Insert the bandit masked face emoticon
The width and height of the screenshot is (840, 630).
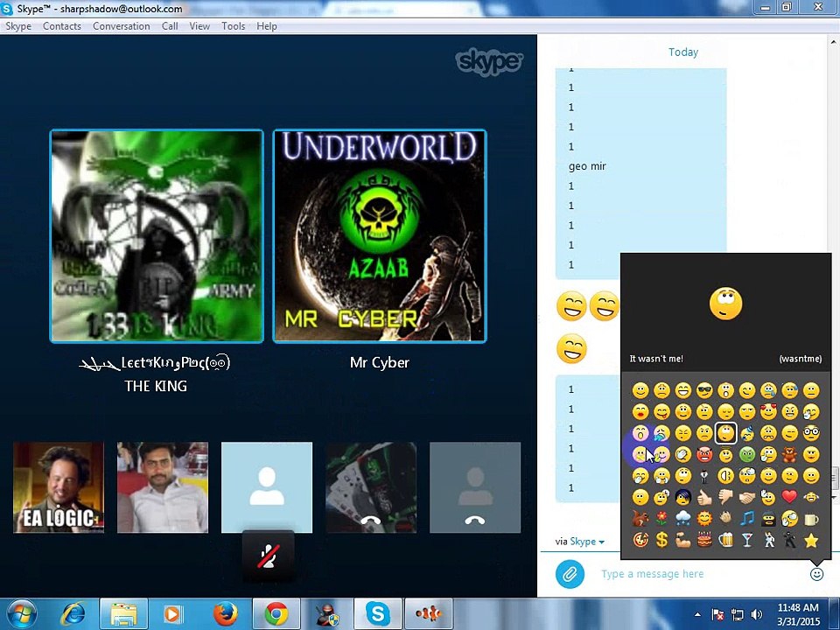click(x=769, y=519)
